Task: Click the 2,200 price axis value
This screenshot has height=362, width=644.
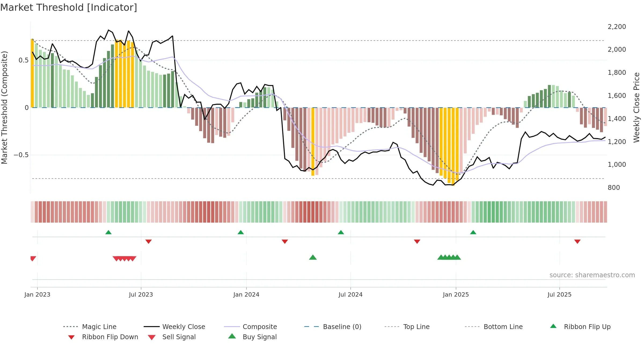Action: click(x=617, y=27)
